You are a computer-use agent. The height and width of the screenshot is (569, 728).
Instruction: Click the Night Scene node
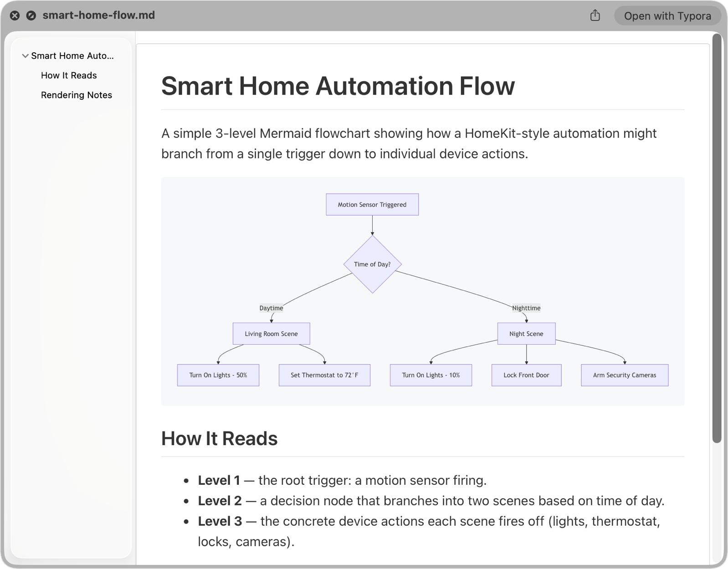click(526, 334)
